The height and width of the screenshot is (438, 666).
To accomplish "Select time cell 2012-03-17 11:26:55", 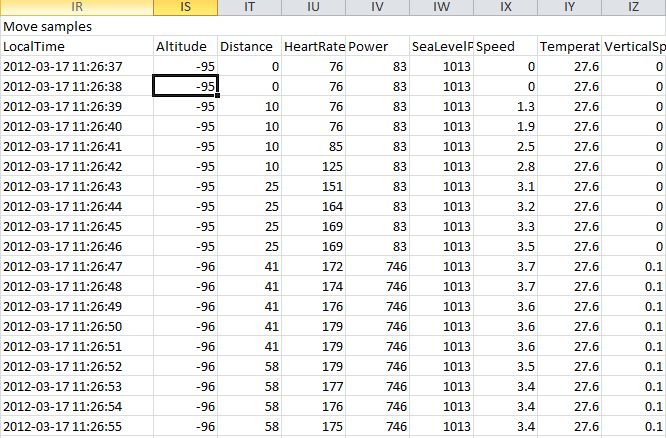I will (76, 426).
